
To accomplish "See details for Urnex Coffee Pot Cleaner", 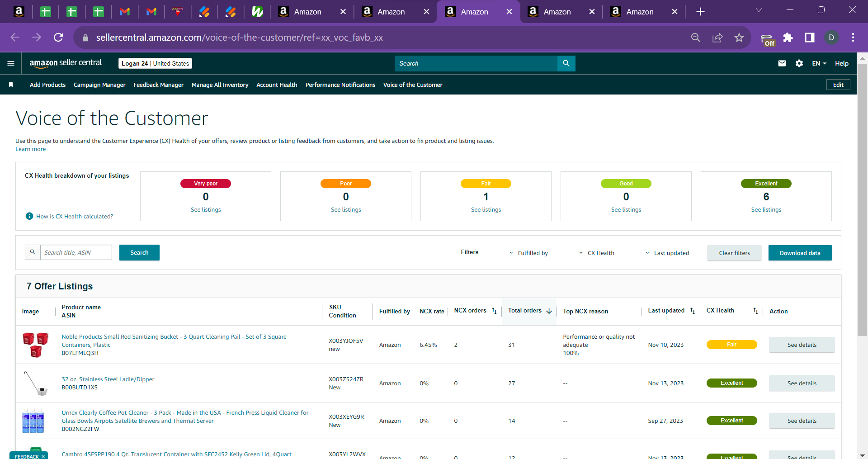I will (802, 421).
